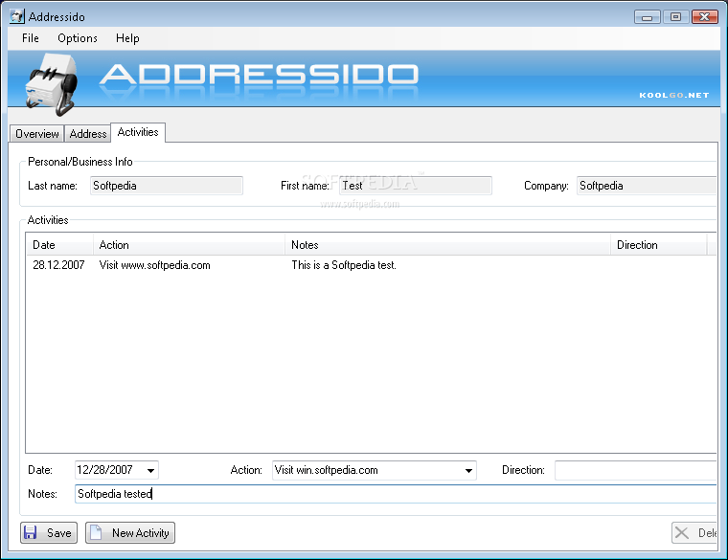The width and height of the screenshot is (728, 560).
Task: Expand the Action combo box arrow
Action: [x=469, y=470]
